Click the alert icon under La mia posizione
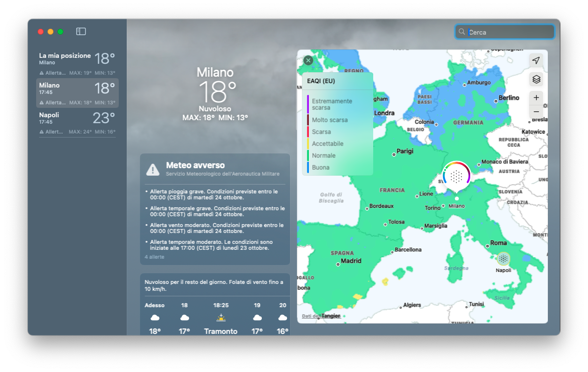 coord(42,73)
